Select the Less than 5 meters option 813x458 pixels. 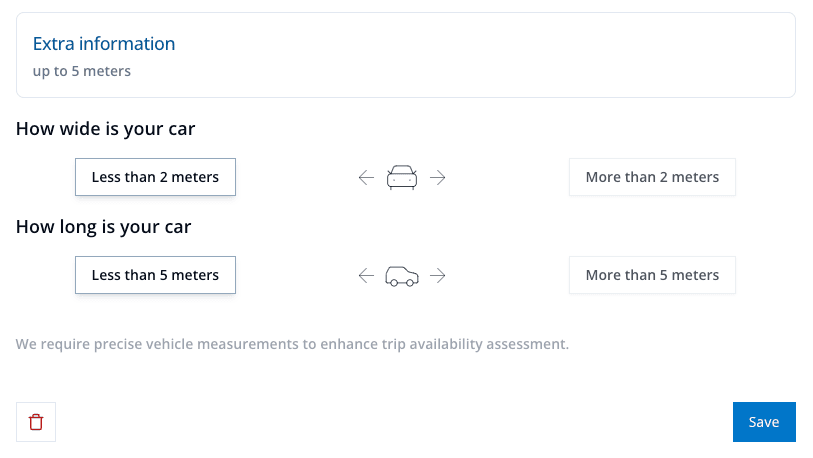[155, 275]
